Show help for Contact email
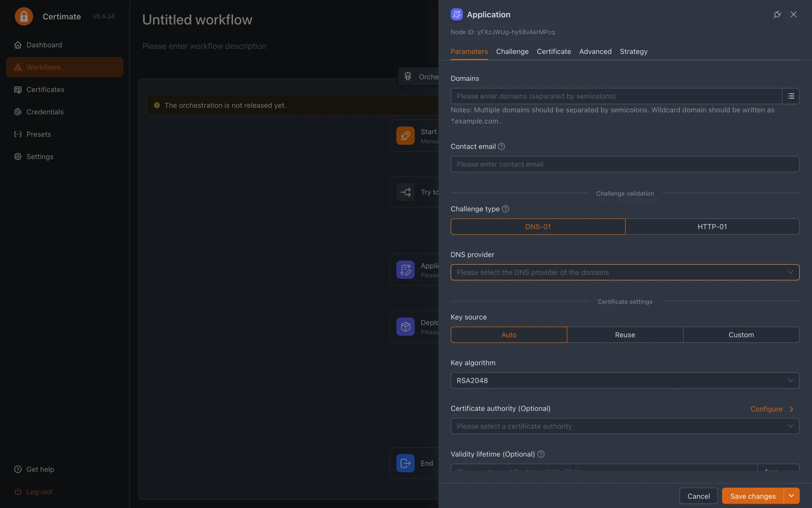This screenshot has height=508, width=812. coord(501,146)
